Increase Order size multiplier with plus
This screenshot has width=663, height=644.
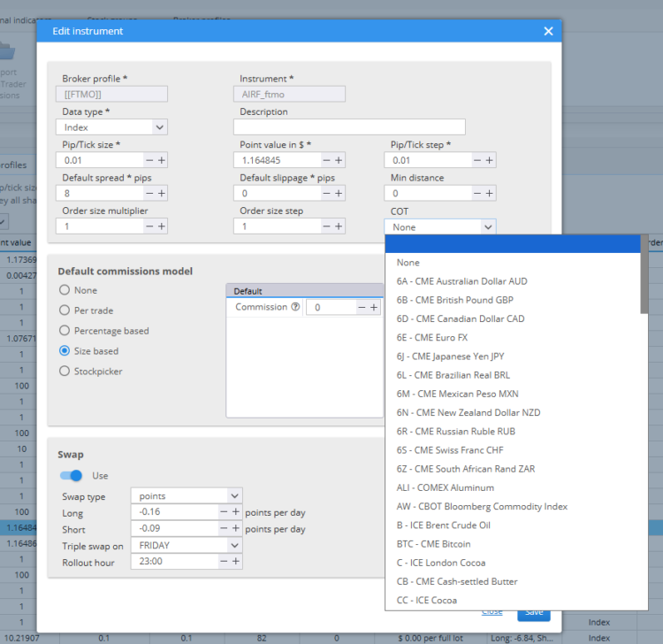pos(162,226)
